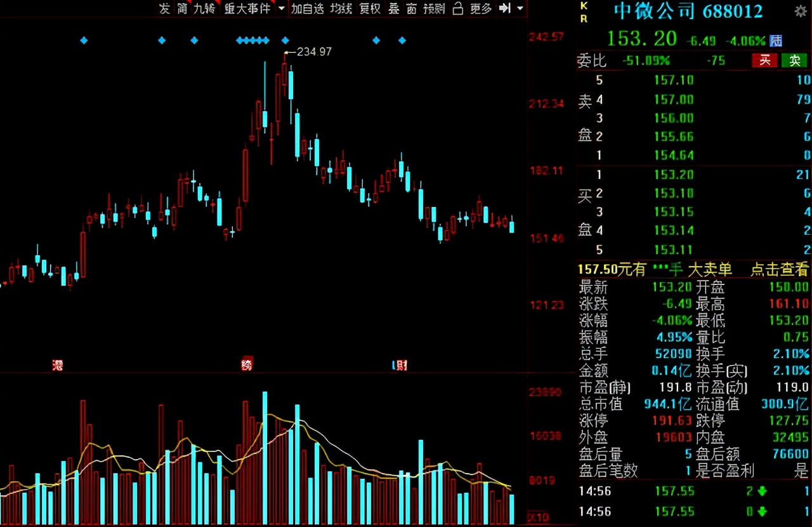Click the yellow R icon
The width and height of the screenshot is (812, 527).
tap(584, 18)
